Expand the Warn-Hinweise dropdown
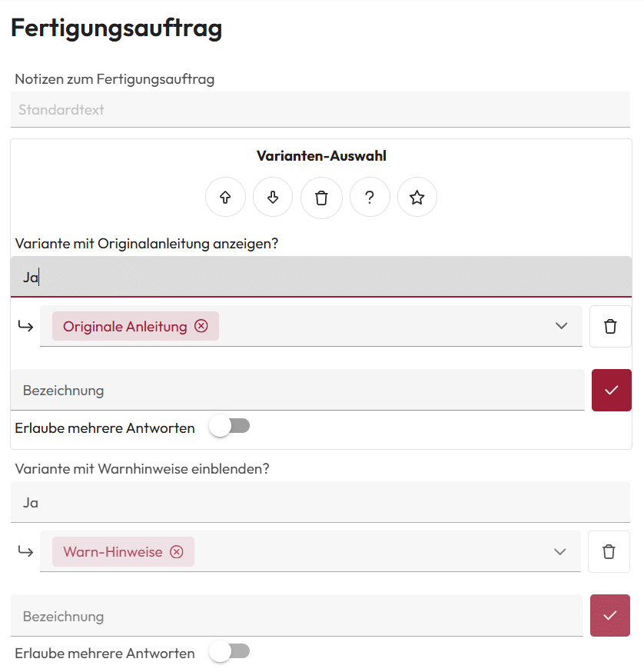 pyautogui.click(x=559, y=551)
